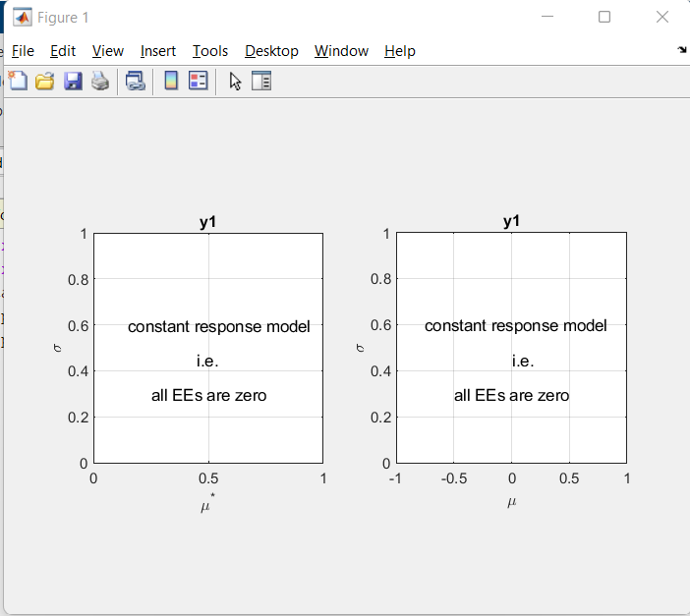Viewport: 690px width, 616px height.
Task: Open the Property Inspector icon
Action: coord(261,81)
